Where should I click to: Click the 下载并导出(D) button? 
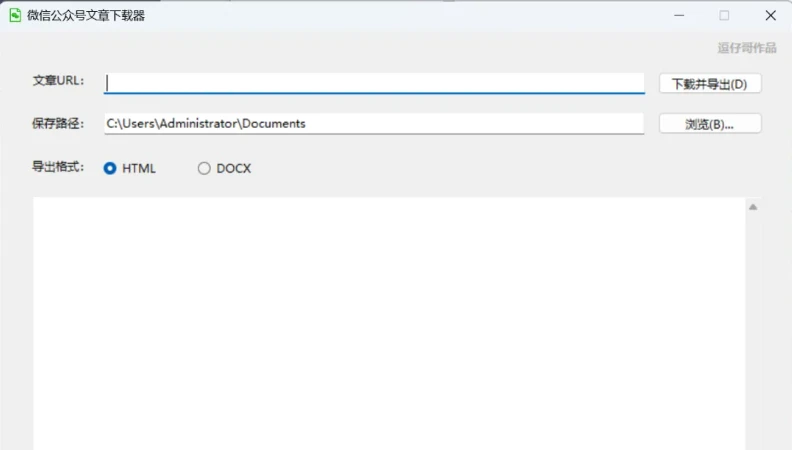tap(710, 84)
